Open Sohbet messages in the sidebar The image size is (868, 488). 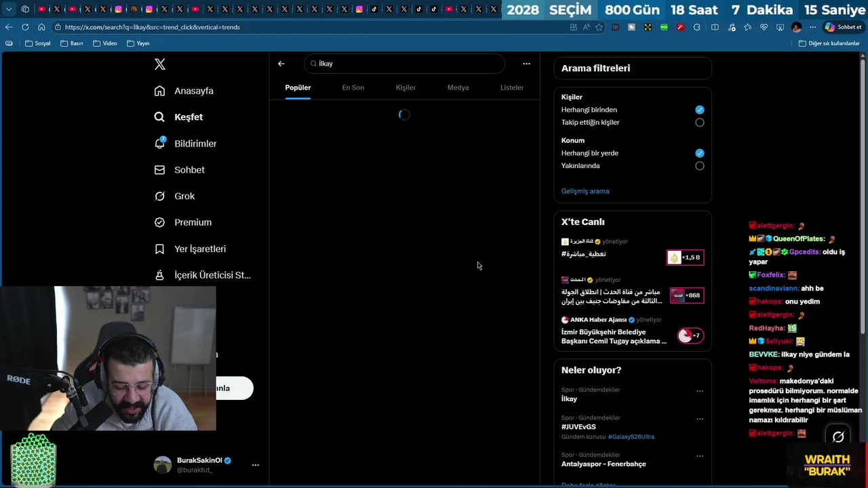coord(179,170)
